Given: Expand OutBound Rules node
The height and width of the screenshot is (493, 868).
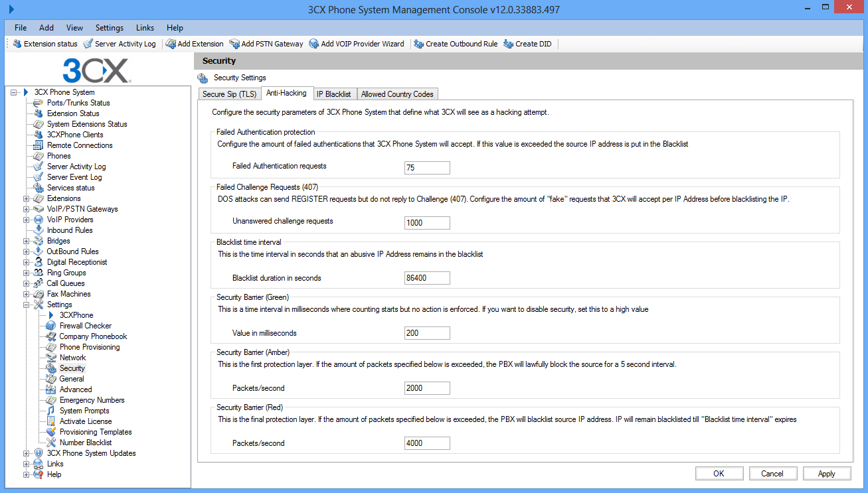Looking at the screenshot, I should [27, 251].
